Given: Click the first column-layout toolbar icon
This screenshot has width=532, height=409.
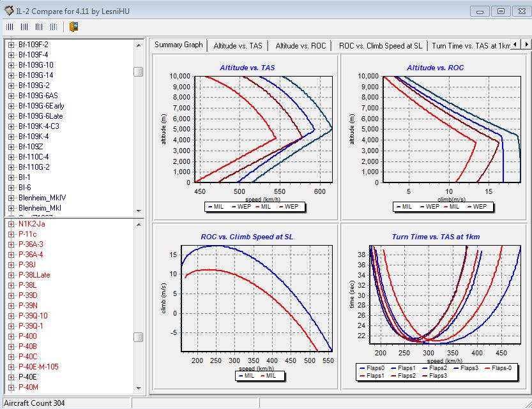Looking at the screenshot, I should [x=10, y=27].
